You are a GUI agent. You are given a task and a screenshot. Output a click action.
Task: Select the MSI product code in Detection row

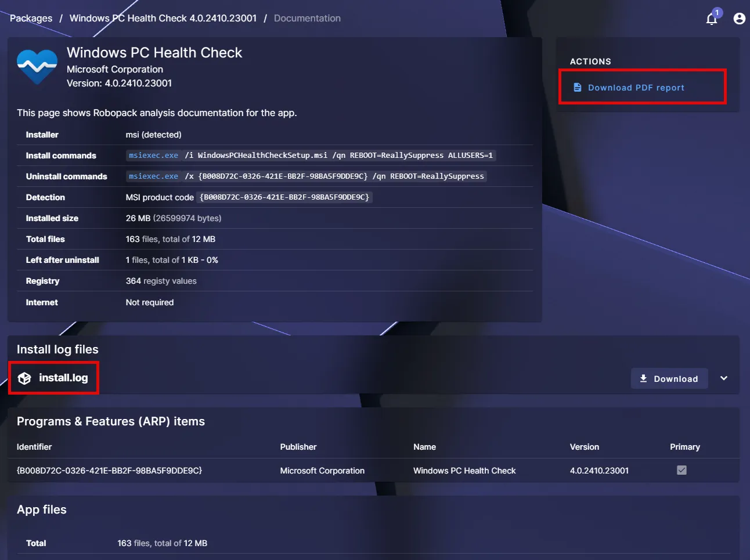[x=284, y=197]
